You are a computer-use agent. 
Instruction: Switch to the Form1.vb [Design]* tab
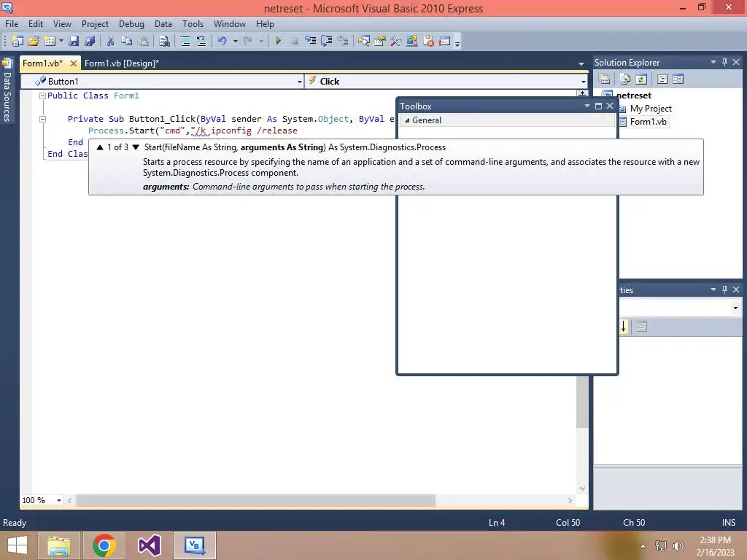pyautogui.click(x=122, y=63)
